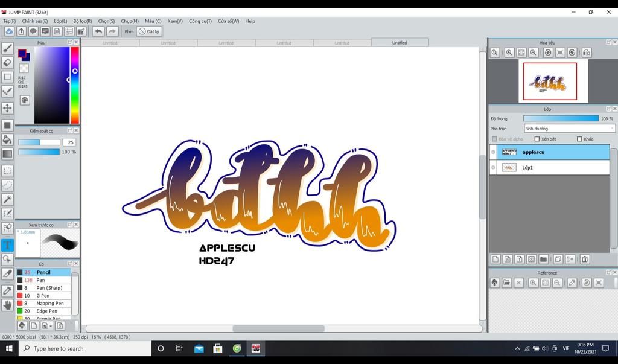Open the Help menu

tap(250, 21)
